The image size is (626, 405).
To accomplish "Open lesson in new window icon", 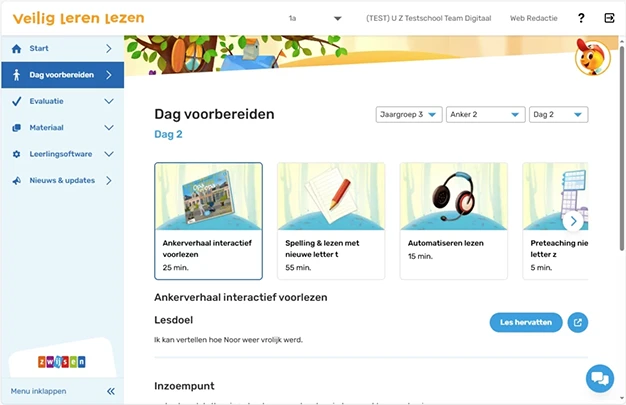I will click(577, 322).
